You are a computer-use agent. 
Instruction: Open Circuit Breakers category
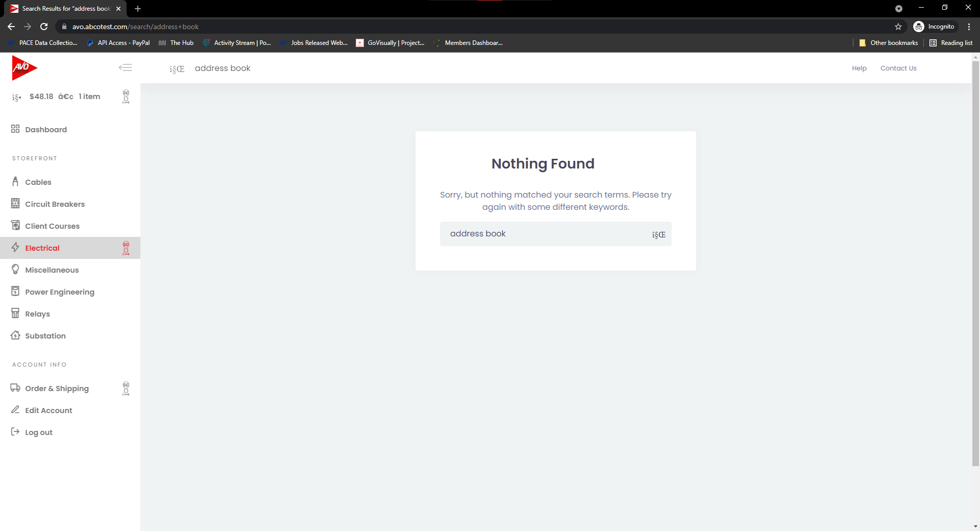(55, 204)
